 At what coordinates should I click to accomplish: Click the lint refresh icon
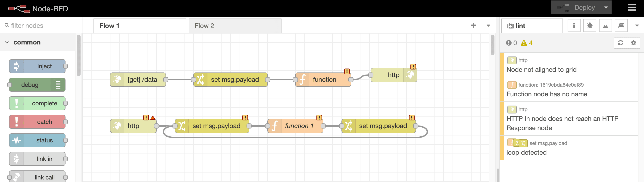tap(620, 43)
